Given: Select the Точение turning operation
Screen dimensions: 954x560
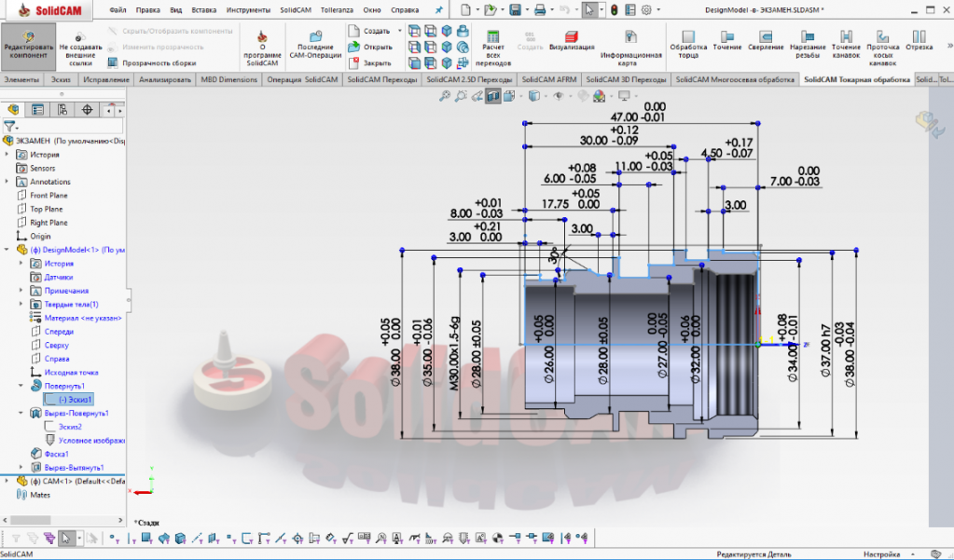Looking at the screenshot, I should 727,41.
